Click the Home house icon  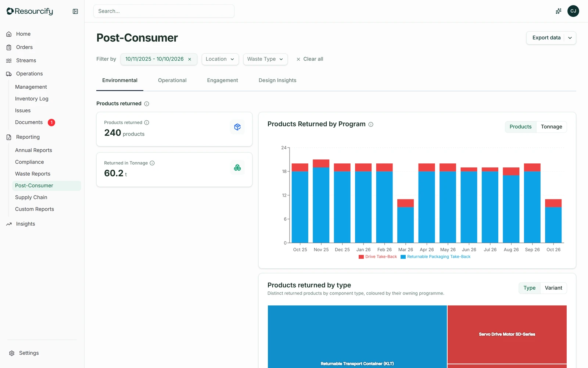pos(9,34)
